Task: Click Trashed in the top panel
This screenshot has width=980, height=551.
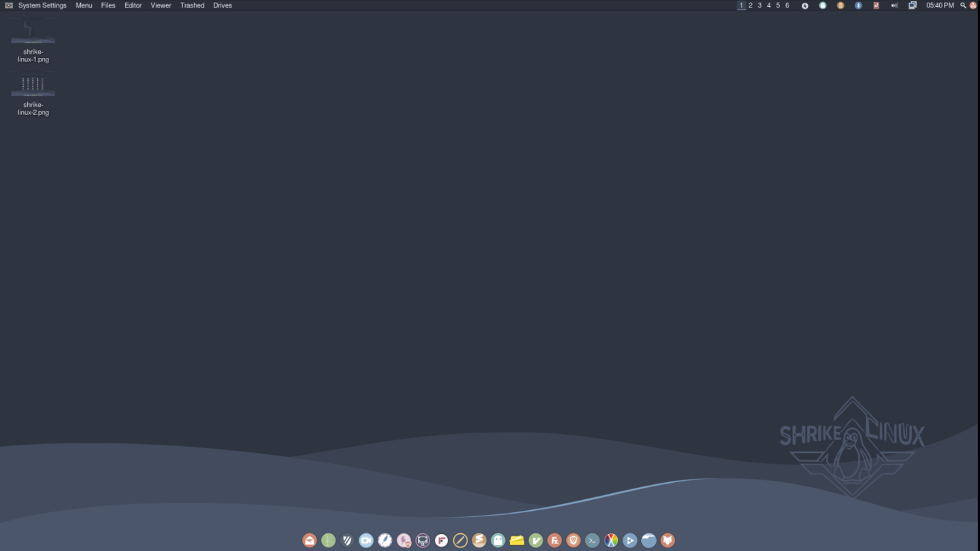Action: click(192, 5)
